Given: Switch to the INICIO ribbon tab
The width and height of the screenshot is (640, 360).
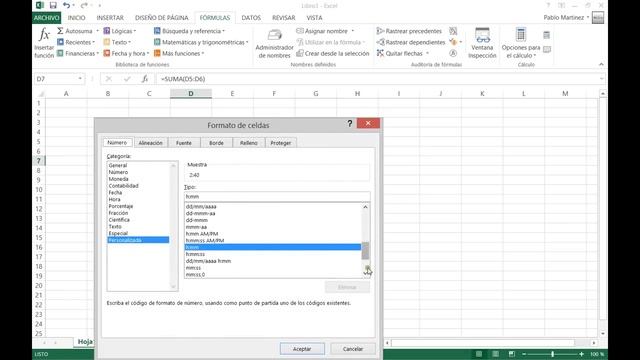Looking at the screenshot, I should (x=76, y=18).
